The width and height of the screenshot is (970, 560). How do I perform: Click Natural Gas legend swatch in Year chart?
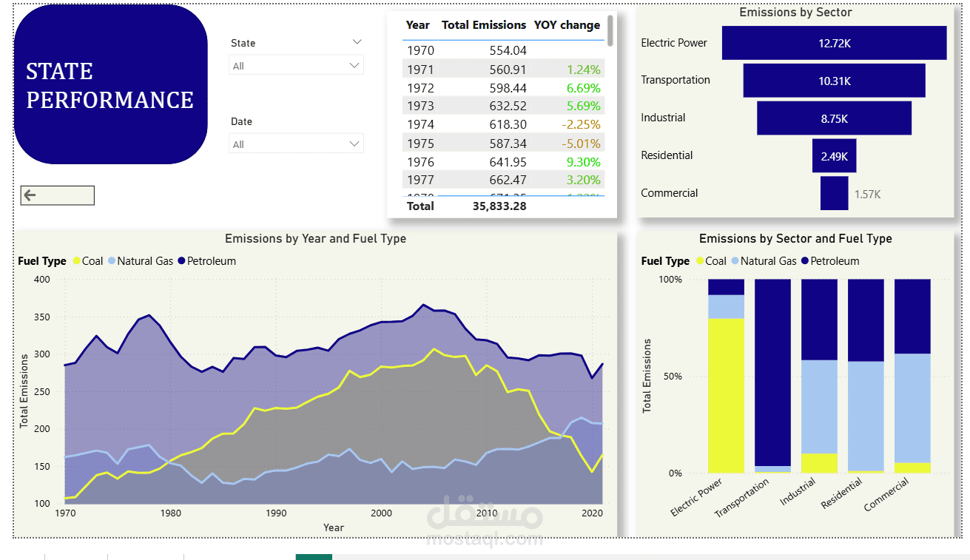112,261
